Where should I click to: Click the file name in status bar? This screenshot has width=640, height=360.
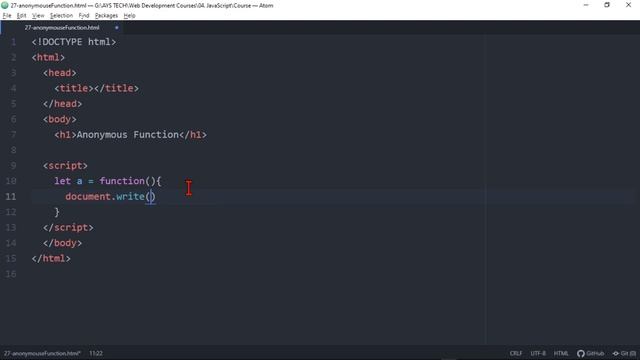42,353
